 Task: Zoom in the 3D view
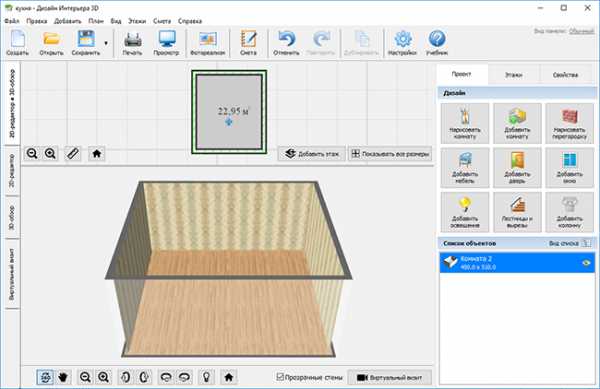coord(104,377)
